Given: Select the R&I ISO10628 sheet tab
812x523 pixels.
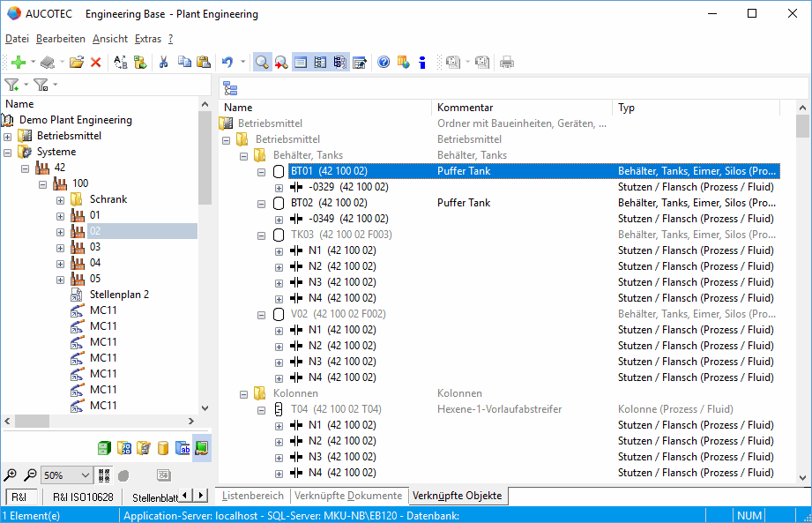Looking at the screenshot, I should pyautogui.click(x=82, y=497).
